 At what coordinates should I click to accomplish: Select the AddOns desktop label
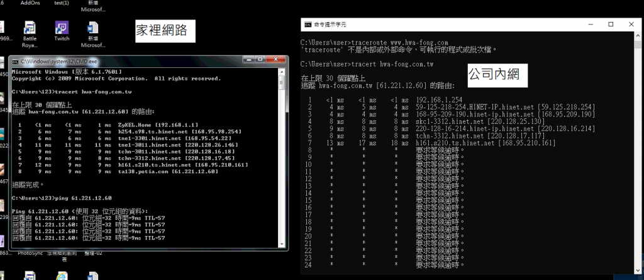(30, 3)
